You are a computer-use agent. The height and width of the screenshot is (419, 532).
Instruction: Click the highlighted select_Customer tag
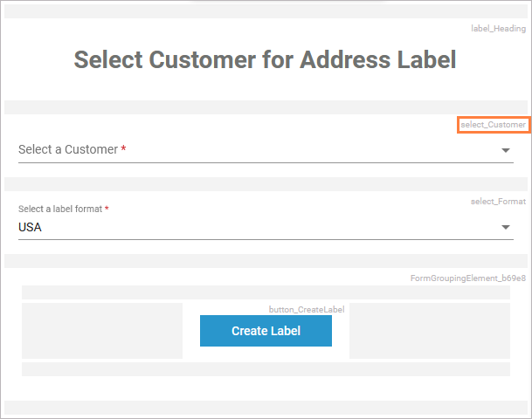tap(494, 125)
